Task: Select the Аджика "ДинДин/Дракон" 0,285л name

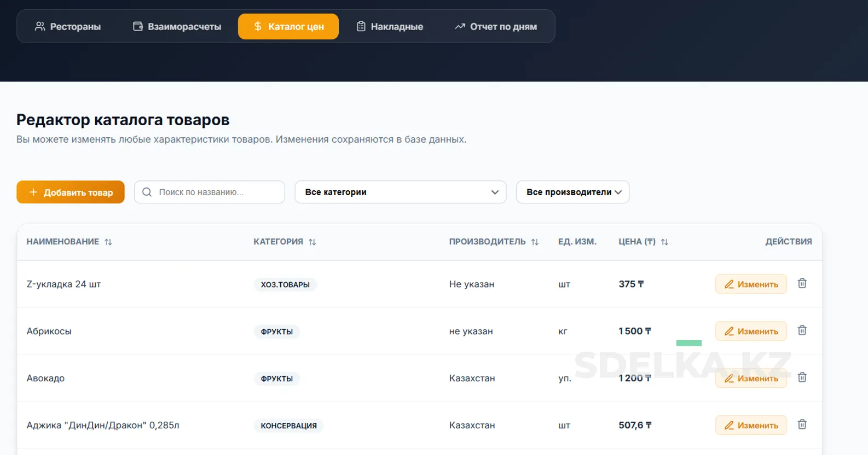Action: coord(103,425)
